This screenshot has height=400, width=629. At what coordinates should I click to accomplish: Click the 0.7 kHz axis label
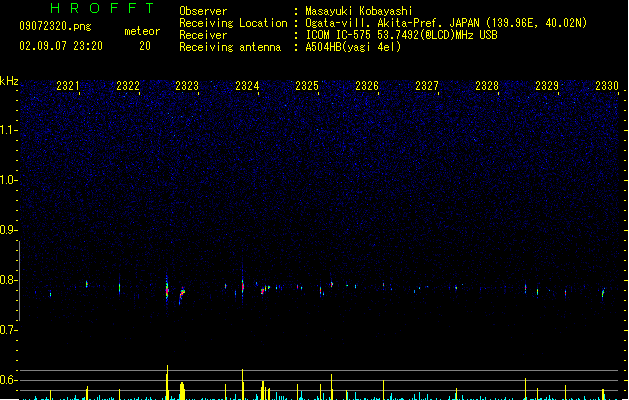(9, 330)
